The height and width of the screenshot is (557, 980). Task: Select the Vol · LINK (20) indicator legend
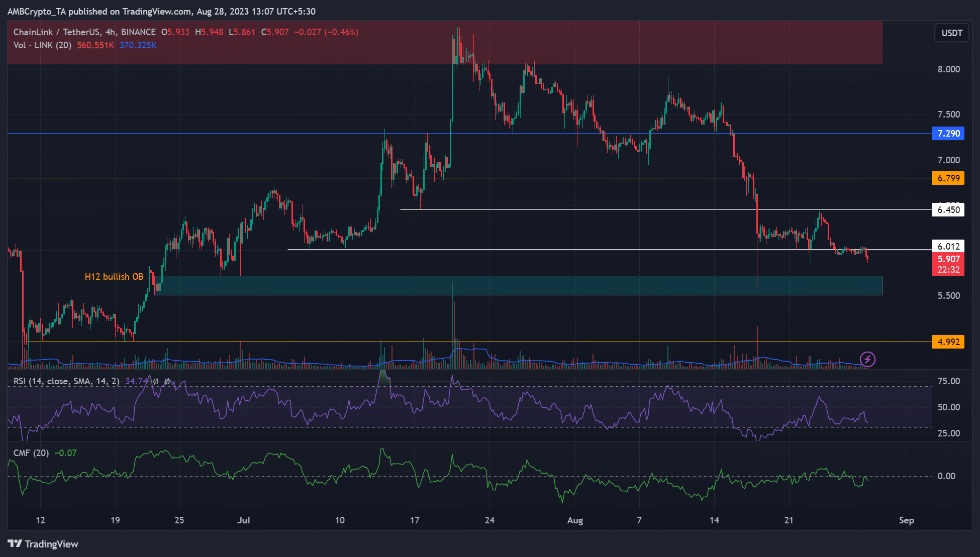click(42, 45)
